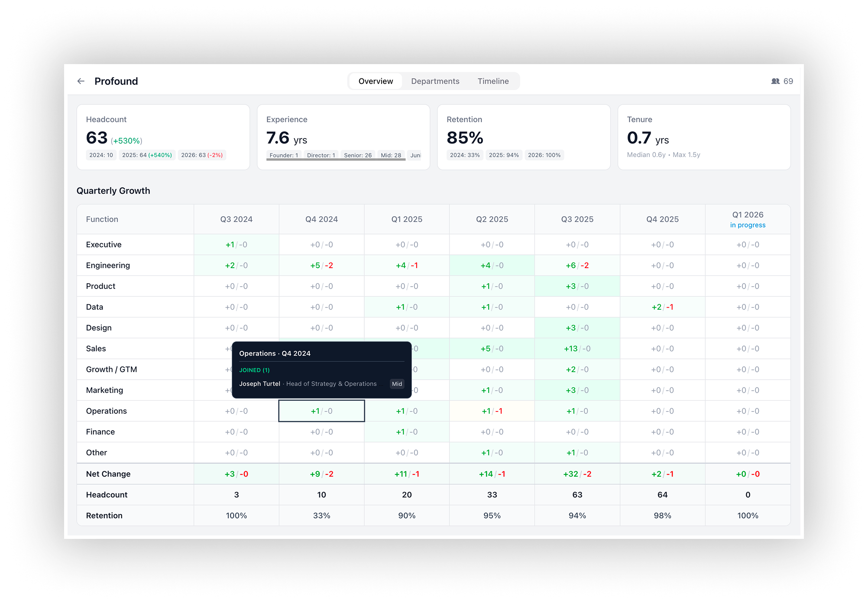Screen dimensions: 868x603
Task: Click the Founder: 1 experience segment
Action: click(284, 155)
